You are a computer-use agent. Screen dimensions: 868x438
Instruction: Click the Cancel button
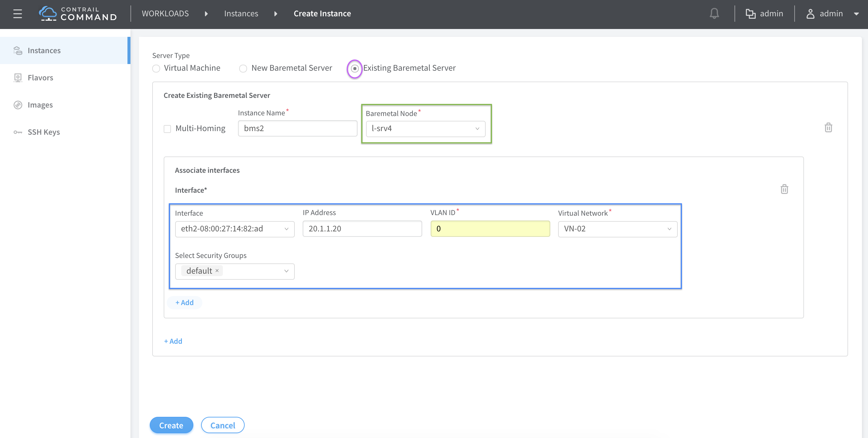pyautogui.click(x=223, y=425)
